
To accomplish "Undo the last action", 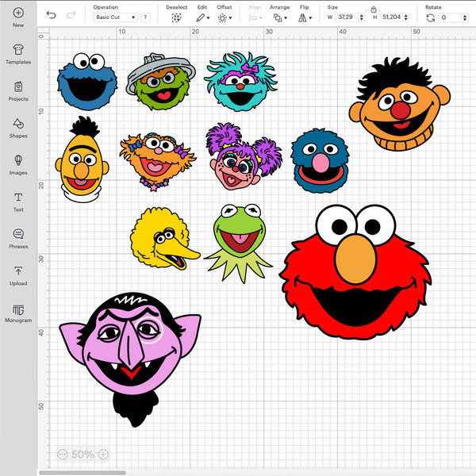I will point(52,15).
